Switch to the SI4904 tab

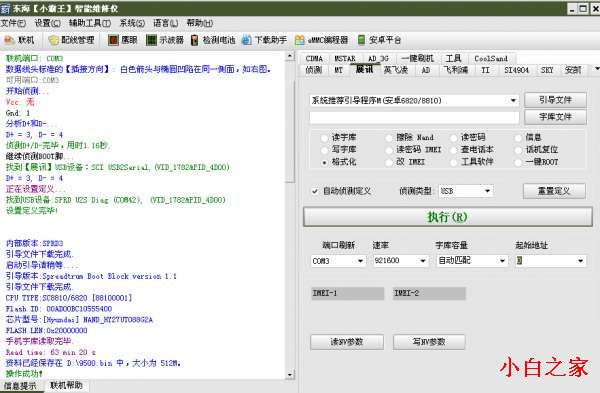point(516,70)
